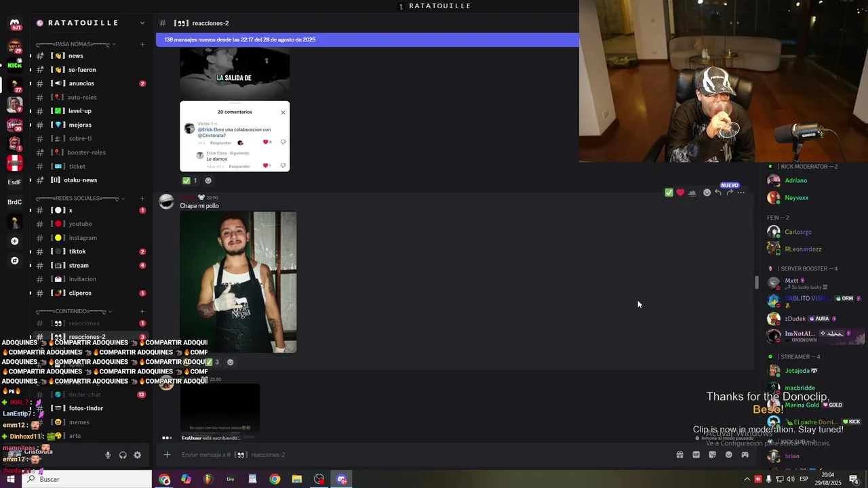Open the GIF picker

click(696, 455)
